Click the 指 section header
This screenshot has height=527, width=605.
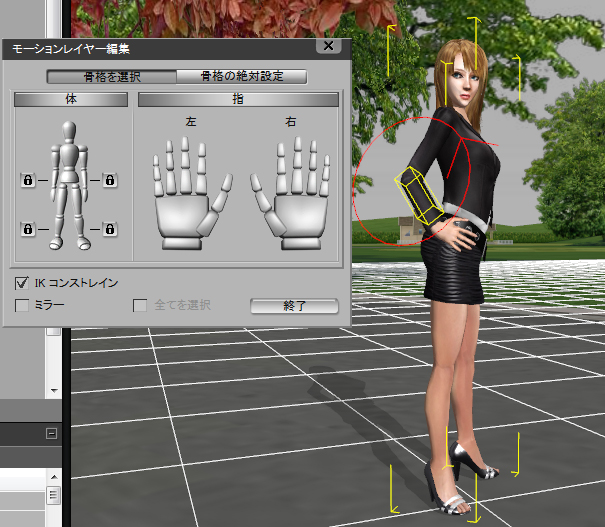[238, 99]
